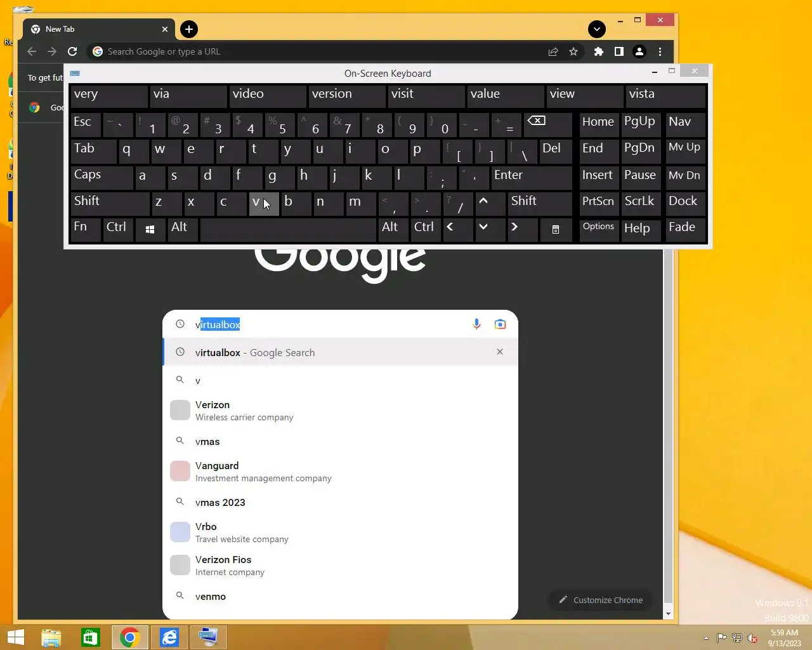Open keyboard Options key
Image resolution: width=812 pixels, height=650 pixels.
tap(599, 229)
